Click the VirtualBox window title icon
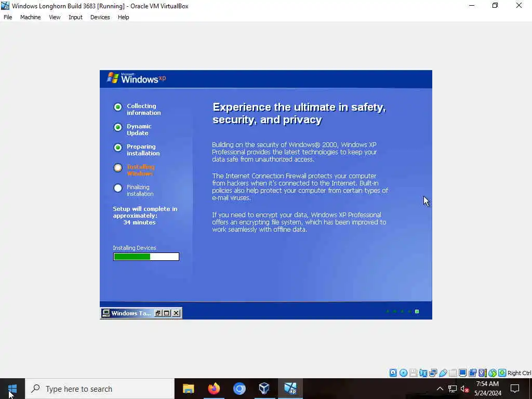This screenshot has height=399, width=532. (5, 6)
